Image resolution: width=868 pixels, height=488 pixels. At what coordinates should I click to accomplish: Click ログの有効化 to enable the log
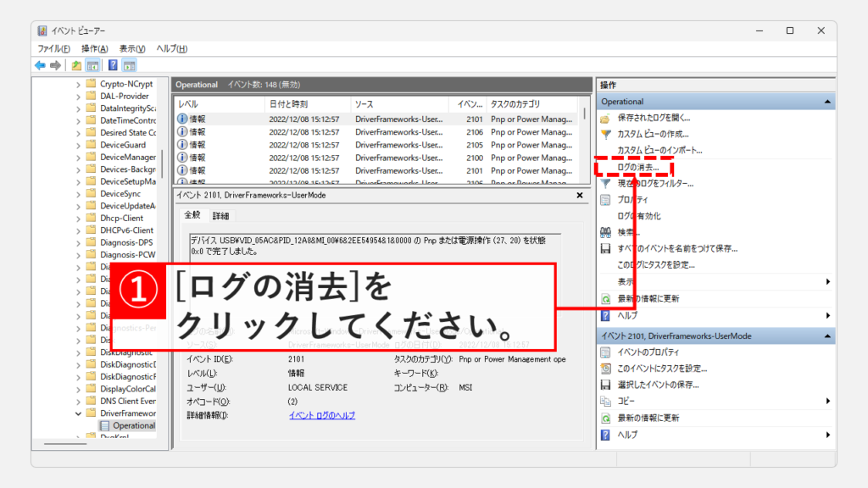(639, 216)
